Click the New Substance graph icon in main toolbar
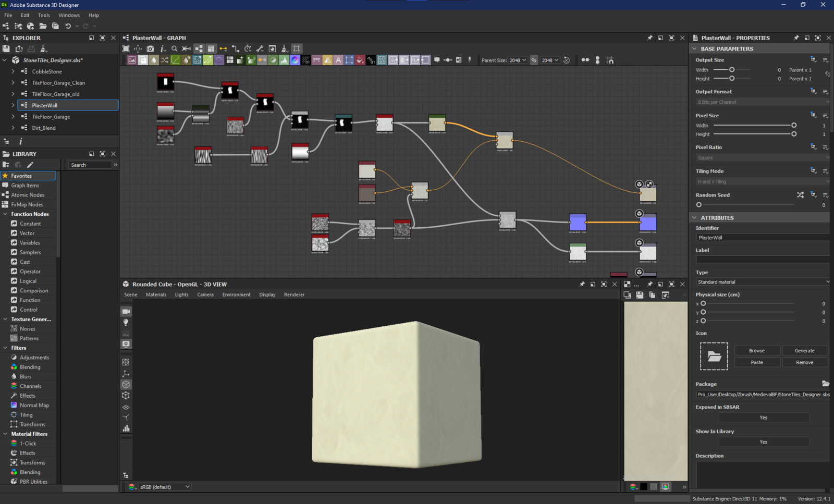Viewport: 834px width, 504px height. (6, 26)
